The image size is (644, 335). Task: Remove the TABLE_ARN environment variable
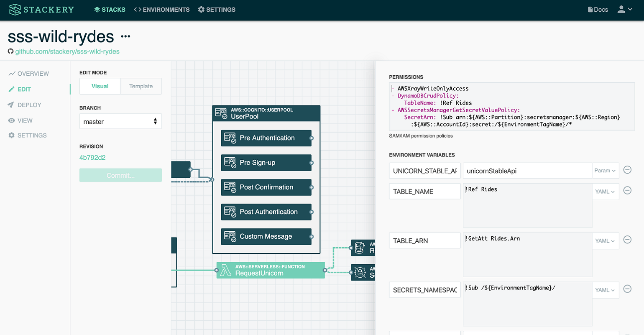pos(627,240)
